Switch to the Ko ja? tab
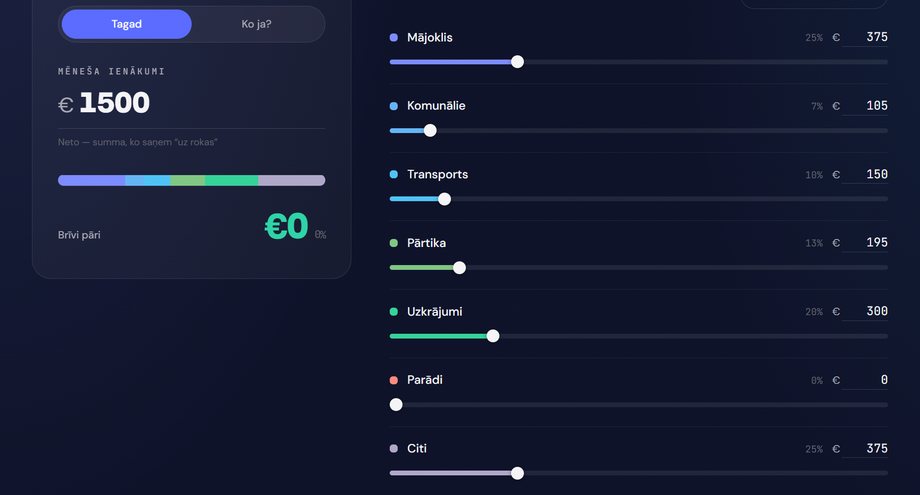920x495 pixels. (x=256, y=24)
